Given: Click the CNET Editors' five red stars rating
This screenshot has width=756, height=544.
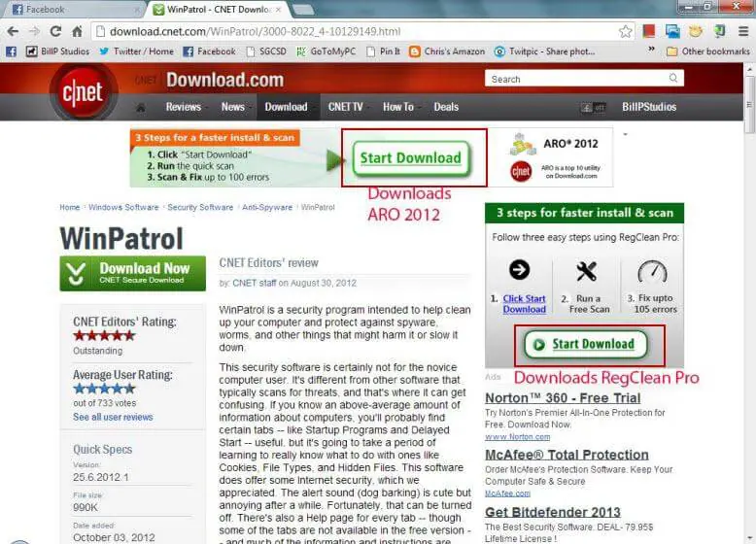Looking at the screenshot, I should point(104,336).
